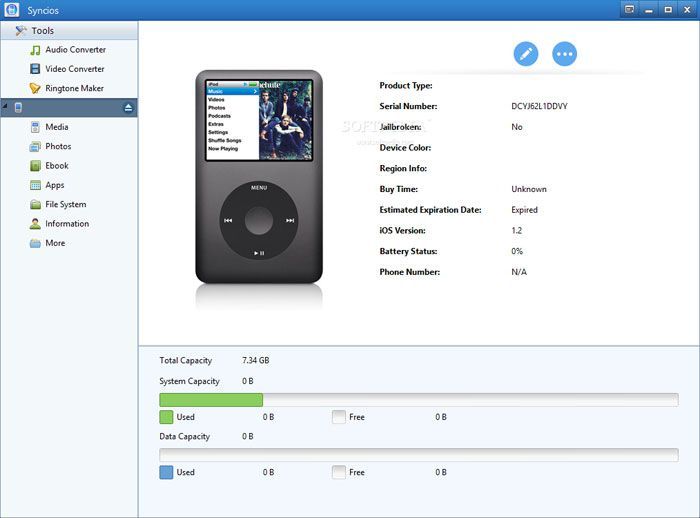
Task: Open the Photos section
Action: [50, 146]
